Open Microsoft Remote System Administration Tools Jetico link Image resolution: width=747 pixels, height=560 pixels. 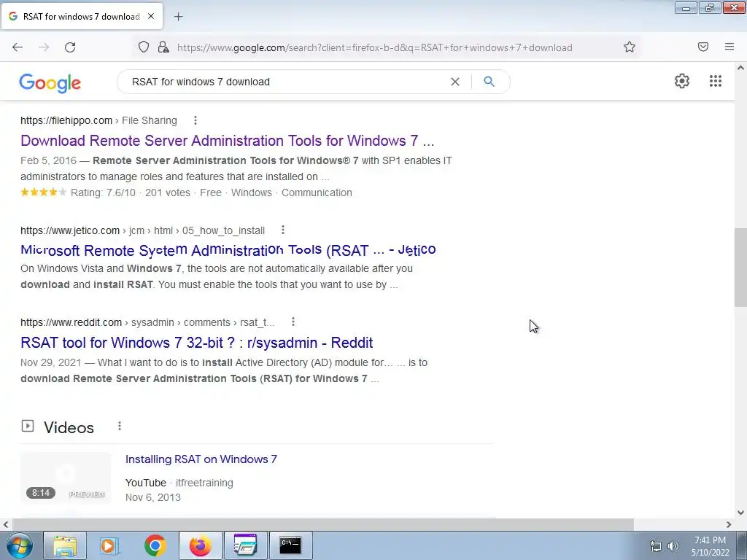click(x=228, y=250)
